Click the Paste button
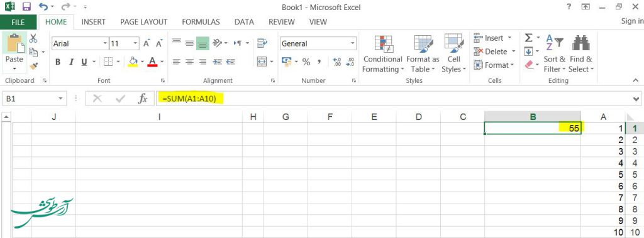 pos(14,53)
